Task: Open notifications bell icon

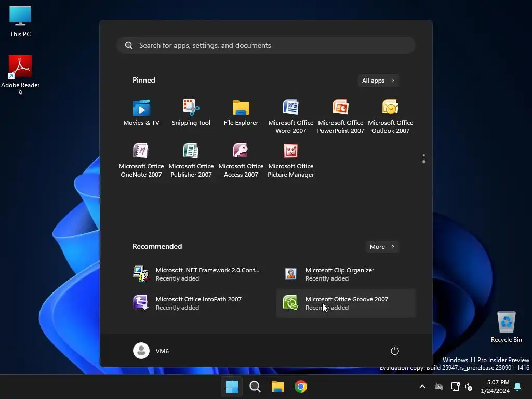Action: (518, 387)
